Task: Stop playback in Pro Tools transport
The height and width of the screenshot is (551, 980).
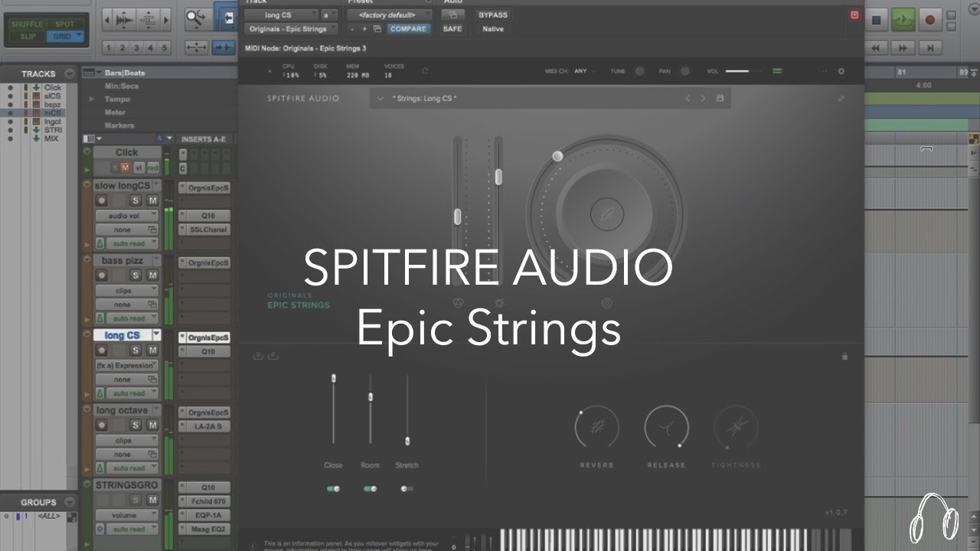Action: click(877, 20)
